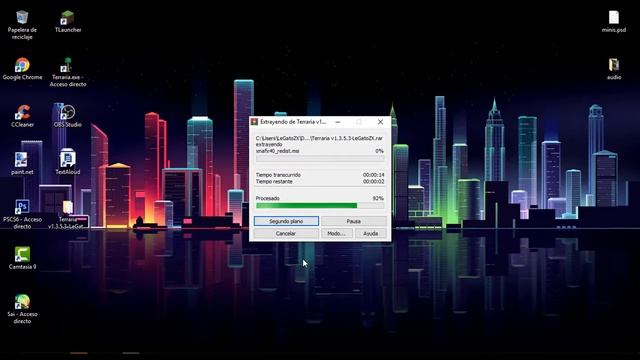Open the Camtasia 9 desktop icon
Viewport: 640px width, 360px height.
pyautogui.click(x=22, y=258)
